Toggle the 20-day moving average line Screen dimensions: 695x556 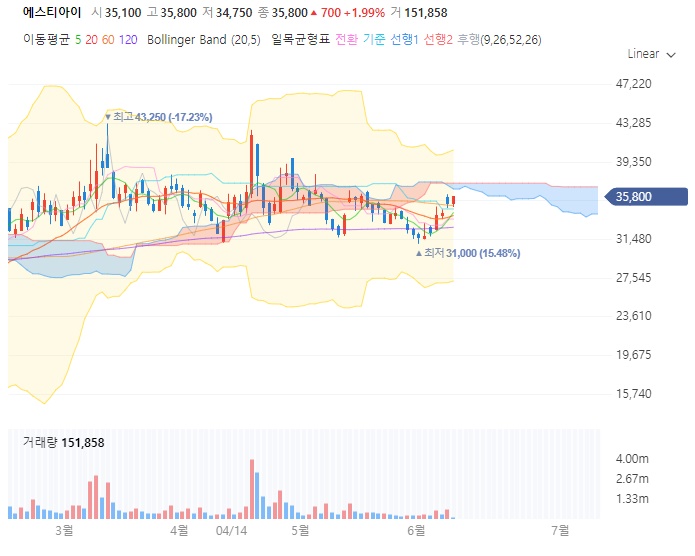coord(91,40)
